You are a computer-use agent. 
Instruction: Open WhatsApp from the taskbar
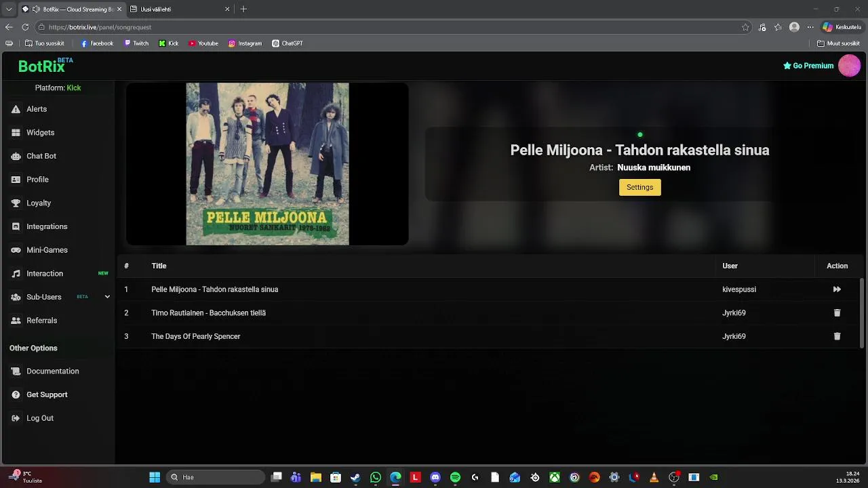point(376,477)
